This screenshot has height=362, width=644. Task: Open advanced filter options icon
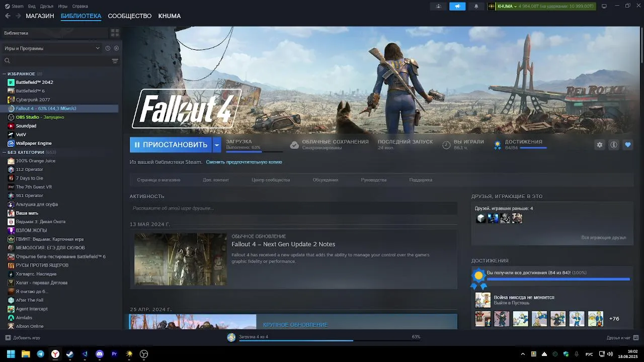(115, 61)
